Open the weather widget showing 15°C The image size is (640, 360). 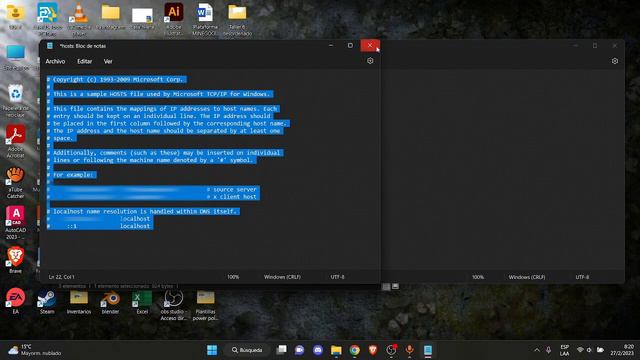35,350
